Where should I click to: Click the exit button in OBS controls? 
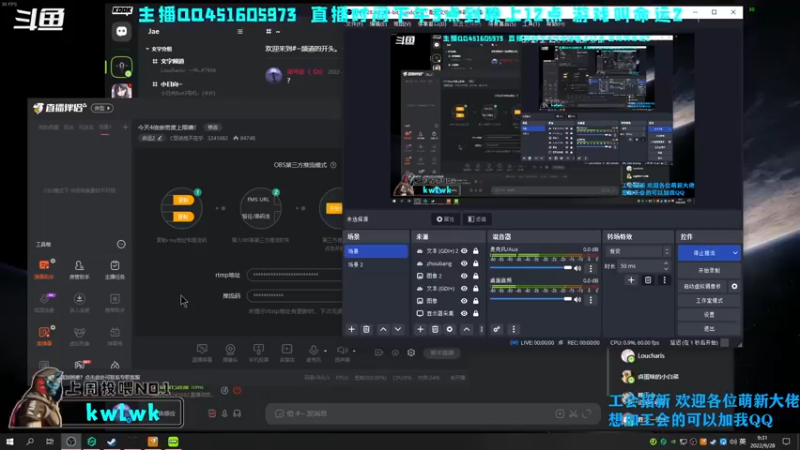pyautogui.click(x=709, y=329)
